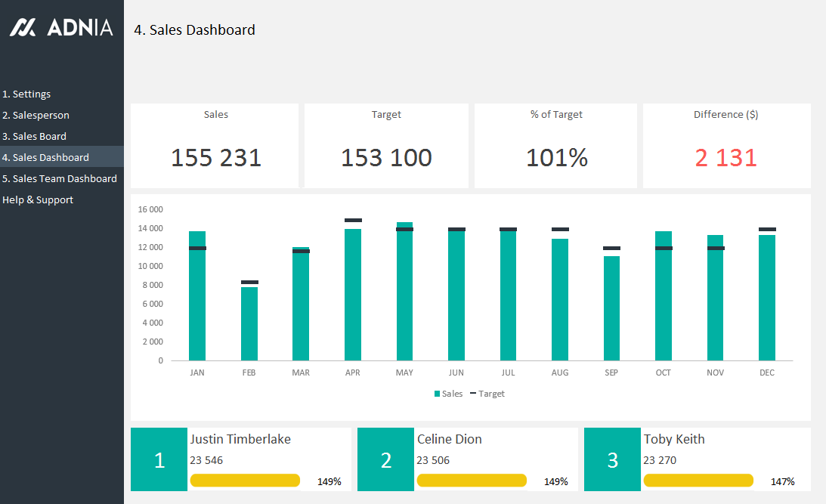826x504 pixels.
Task: Click the teal Sales legend swatch
Action: pos(438,394)
